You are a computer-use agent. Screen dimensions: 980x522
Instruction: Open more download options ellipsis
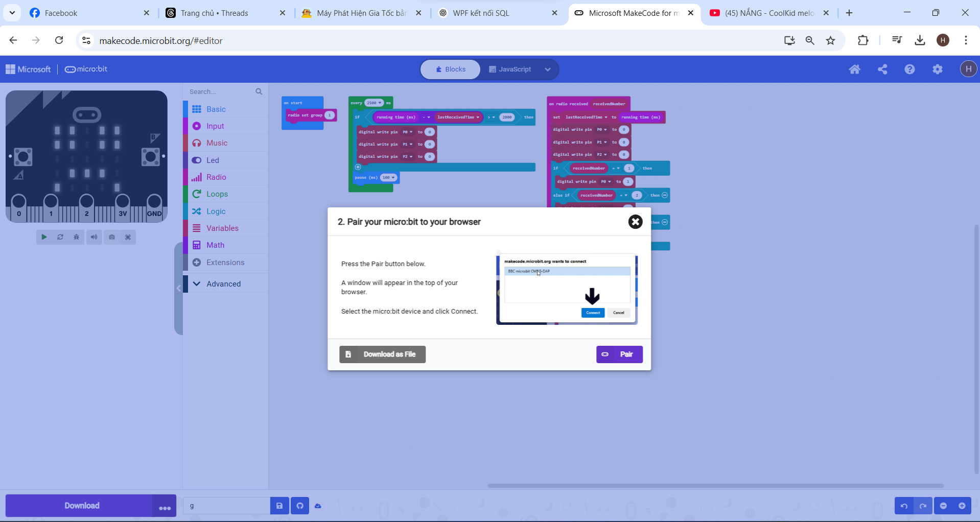[165, 506]
